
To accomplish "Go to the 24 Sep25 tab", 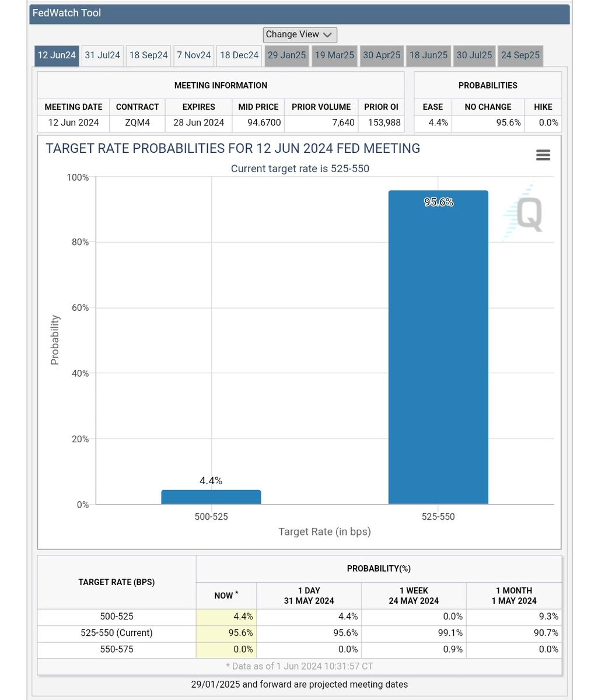I will 520,55.
